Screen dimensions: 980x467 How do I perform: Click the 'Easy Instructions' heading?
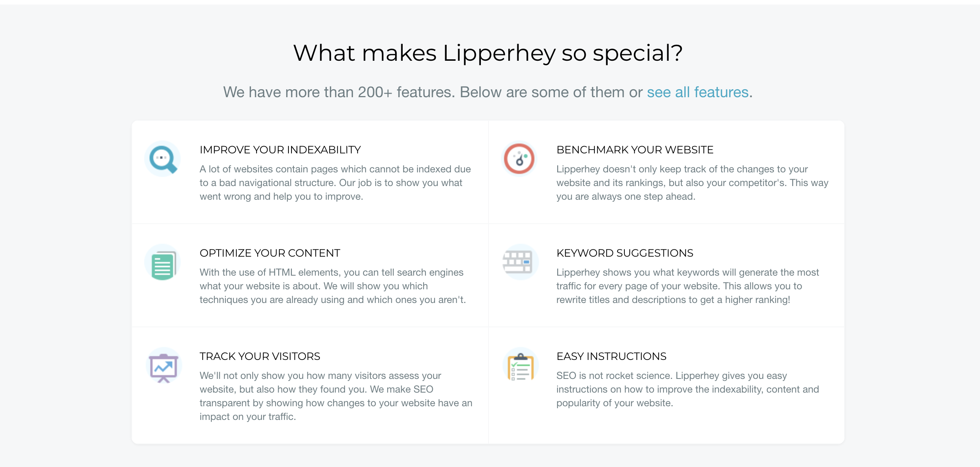point(611,356)
